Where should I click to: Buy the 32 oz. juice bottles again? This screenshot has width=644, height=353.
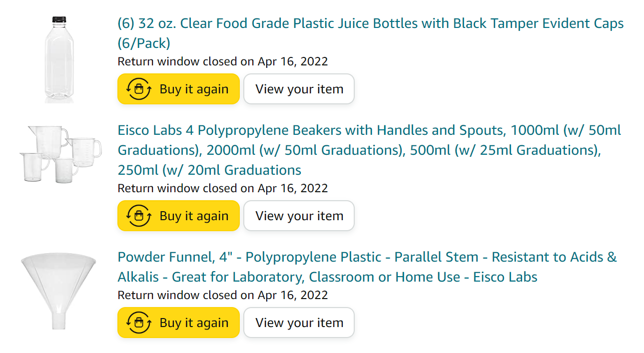coord(178,89)
